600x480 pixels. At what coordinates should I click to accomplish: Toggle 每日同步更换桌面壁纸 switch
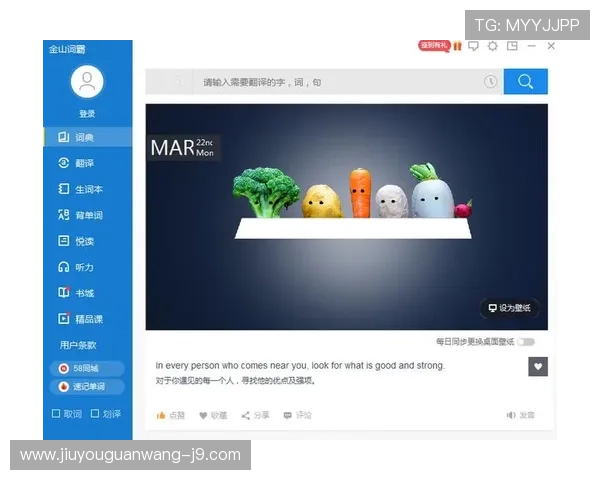click(526, 341)
